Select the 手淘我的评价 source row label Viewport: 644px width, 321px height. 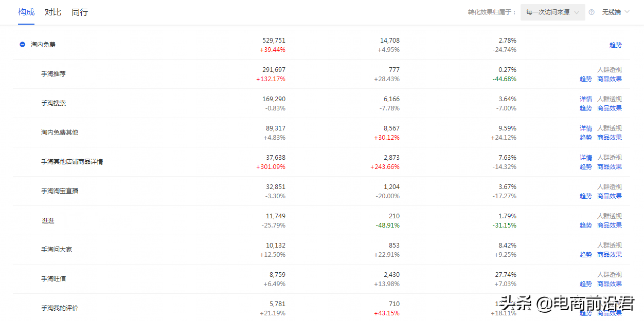pos(60,308)
